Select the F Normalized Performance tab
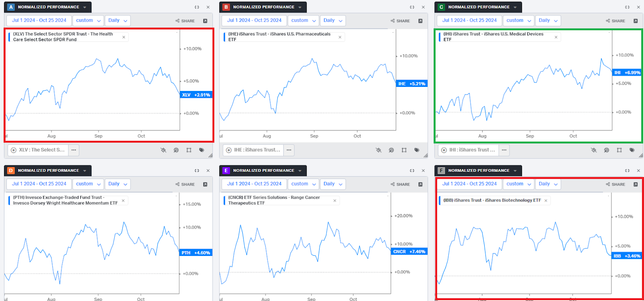Image resolution: width=644 pixels, height=301 pixels. (479, 171)
